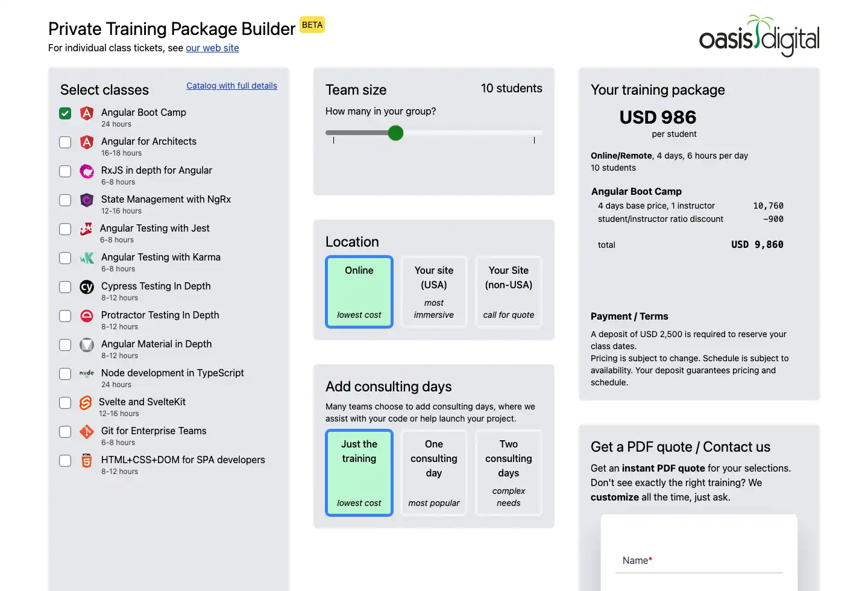Image resolution: width=868 pixels, height=591 pixels.
Task: Uncheck the Angular Boot Camp checkbox
Action: pos(65,113)
